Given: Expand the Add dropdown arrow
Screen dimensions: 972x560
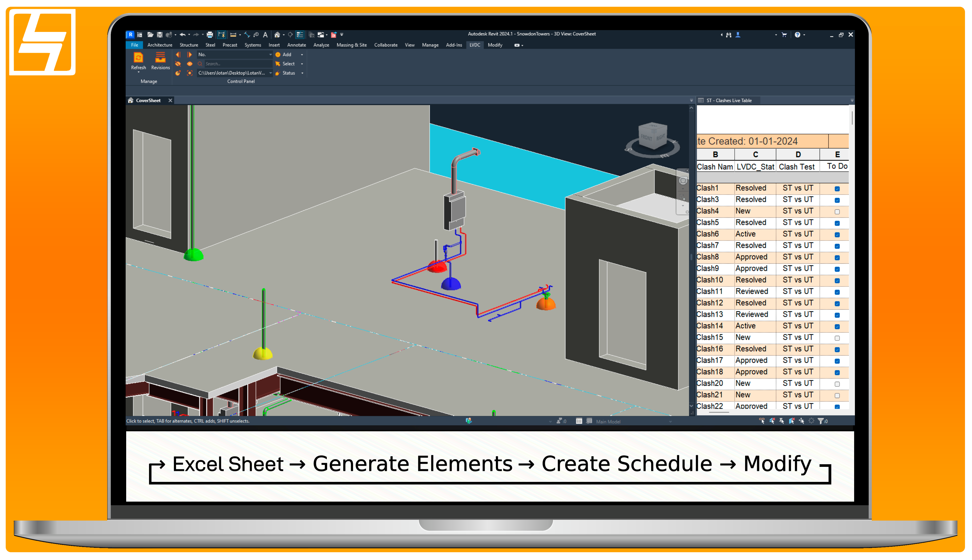Looking at the screenshot, I should pyautogui.click(x=302, y=54).
